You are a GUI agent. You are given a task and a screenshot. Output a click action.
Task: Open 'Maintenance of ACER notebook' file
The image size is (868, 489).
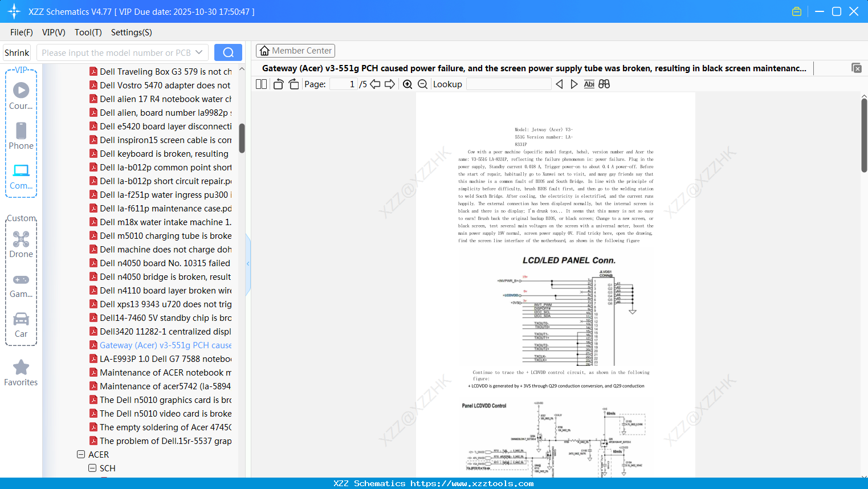click(x=165, y=372)
